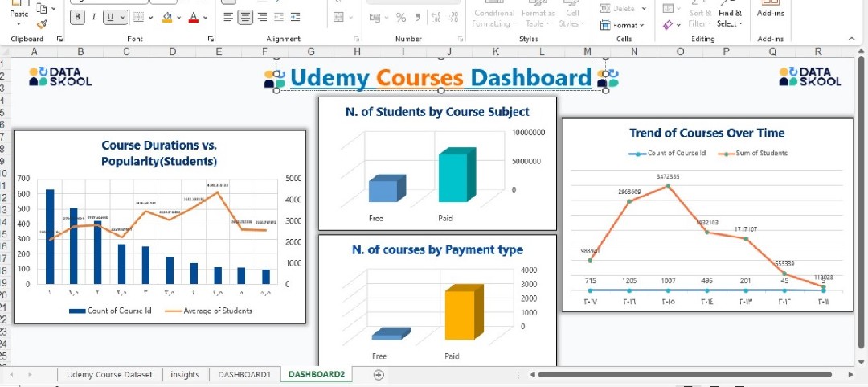Click next-sheet navigation arrow

click(x=30, y=375)
